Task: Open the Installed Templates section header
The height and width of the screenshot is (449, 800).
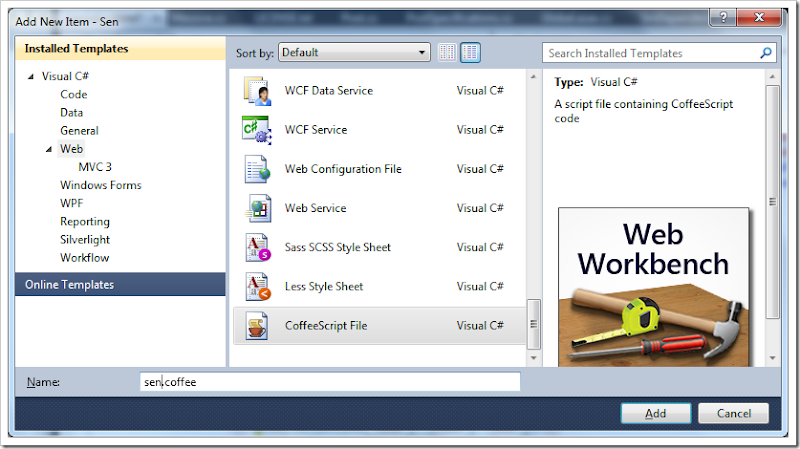Action: [120, 48]
